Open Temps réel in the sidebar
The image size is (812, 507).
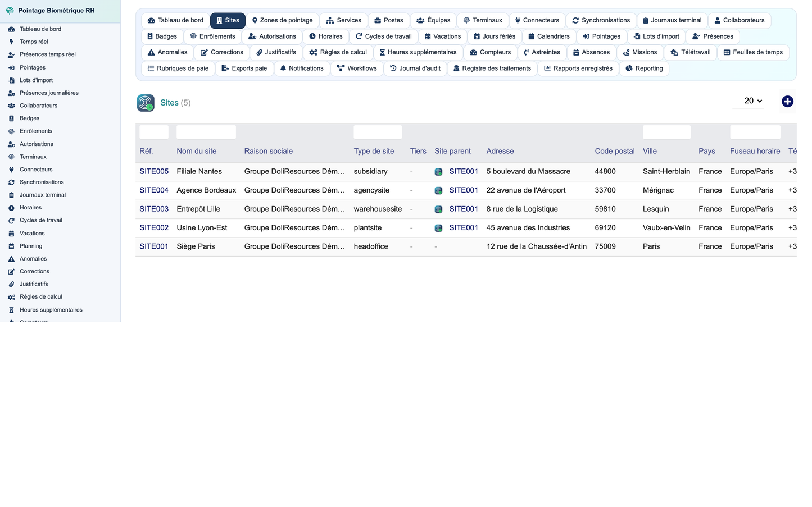tap(34, 42)
